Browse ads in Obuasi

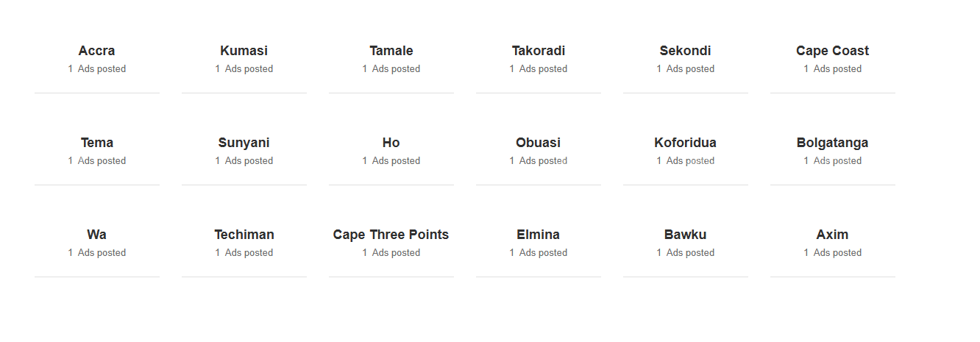[x=538, y=143]
